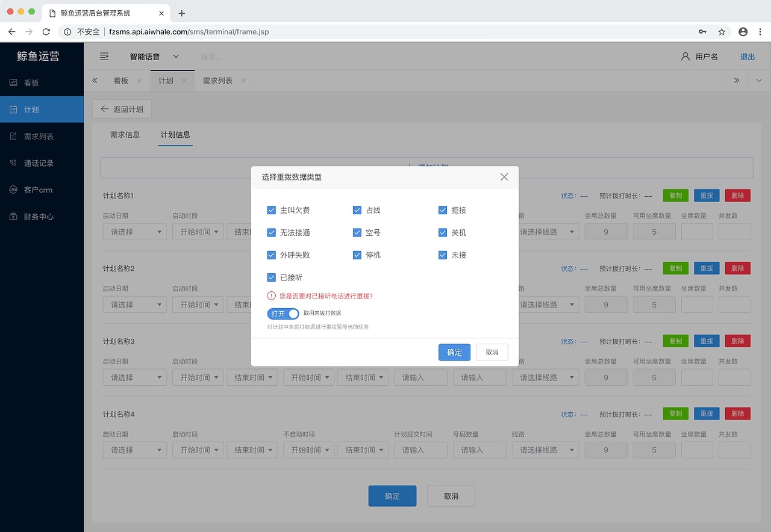The image size is (771, 532).
Task: Open 开始时间 dropdown in 计划名称2
Action: pos(198,305)
